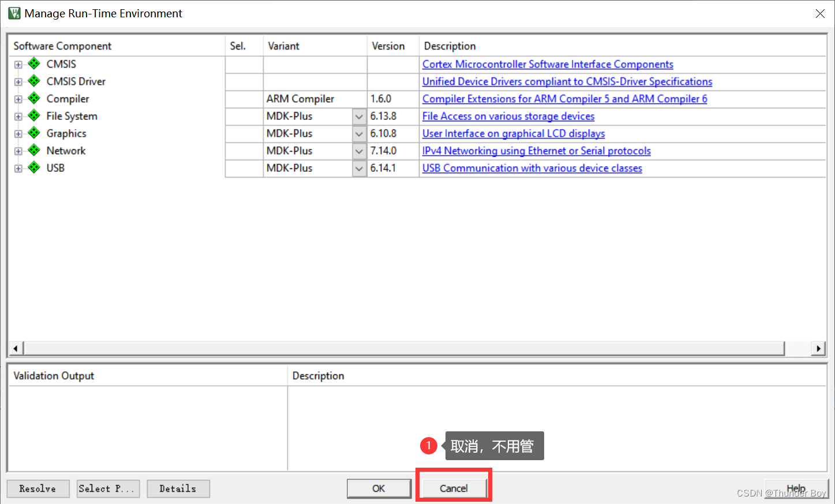Screen dimensions: 835x504
Task: Close the Manage Run-Time Environment dialog
Action: point(820,13)
